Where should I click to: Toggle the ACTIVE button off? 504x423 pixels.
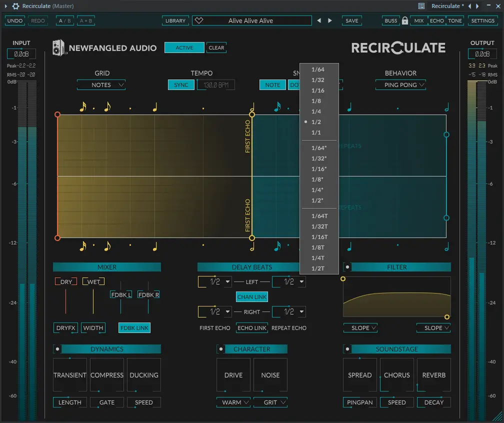(x=184, y=47)
